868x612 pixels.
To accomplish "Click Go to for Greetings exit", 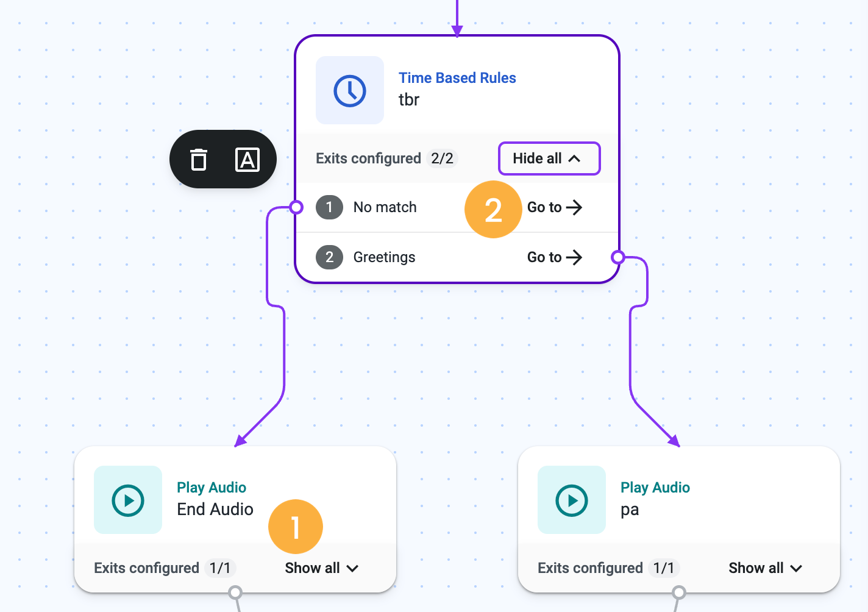I will click(555, 257).
